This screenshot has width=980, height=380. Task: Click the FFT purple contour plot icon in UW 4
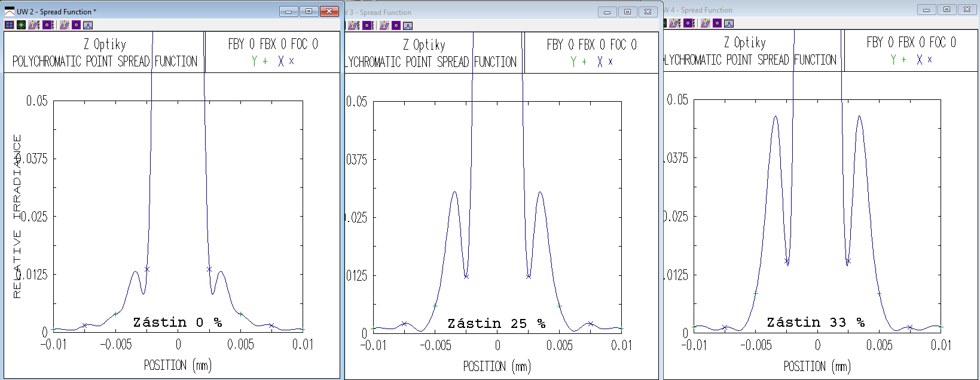click(x=689, y=23)
